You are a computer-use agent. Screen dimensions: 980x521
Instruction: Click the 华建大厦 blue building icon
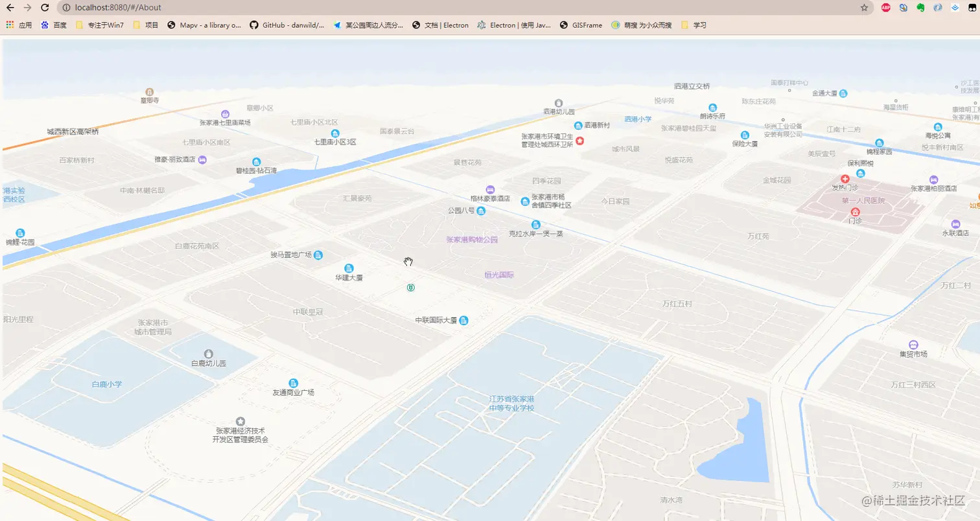349,268
